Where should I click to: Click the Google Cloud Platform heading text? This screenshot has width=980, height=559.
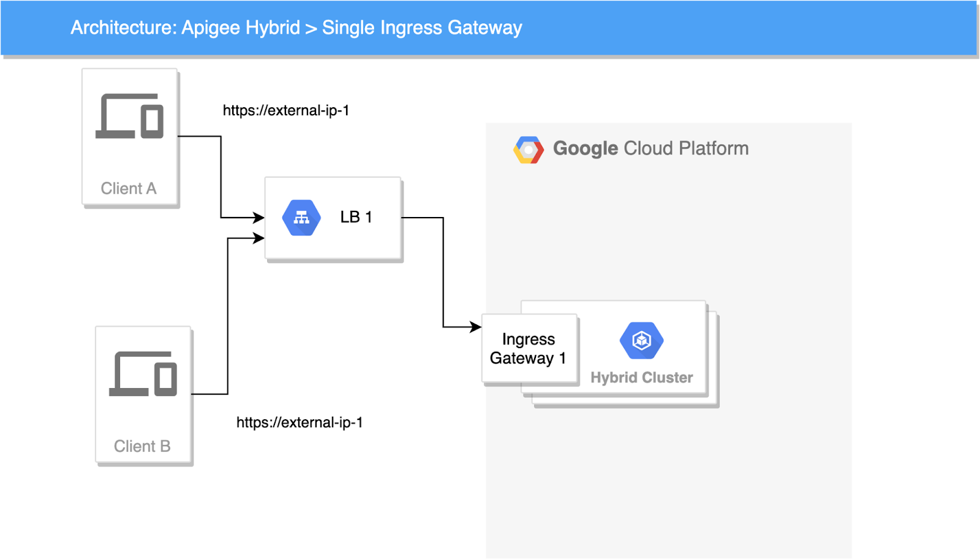click(x=650, y=148)
